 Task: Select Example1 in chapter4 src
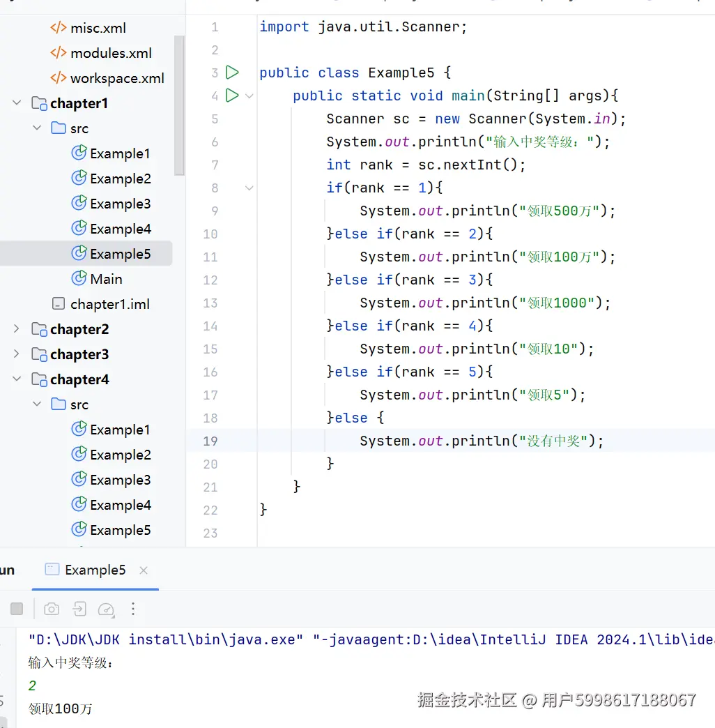[111, 430]
